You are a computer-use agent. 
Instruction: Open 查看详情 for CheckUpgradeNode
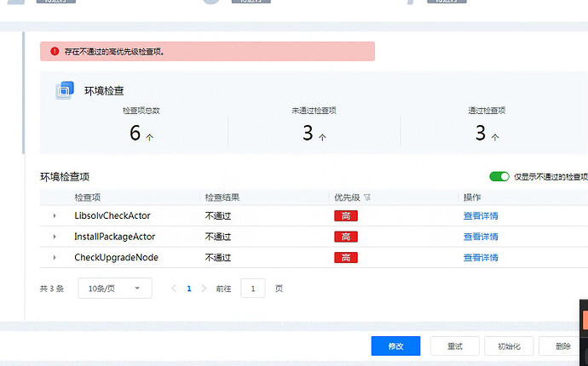coord(481,257)
